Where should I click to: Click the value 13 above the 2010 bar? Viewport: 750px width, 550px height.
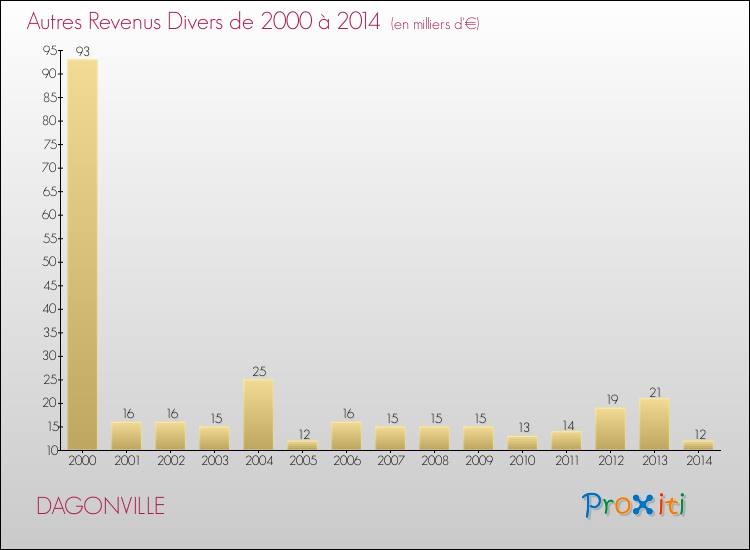click(x=524, y=428)
